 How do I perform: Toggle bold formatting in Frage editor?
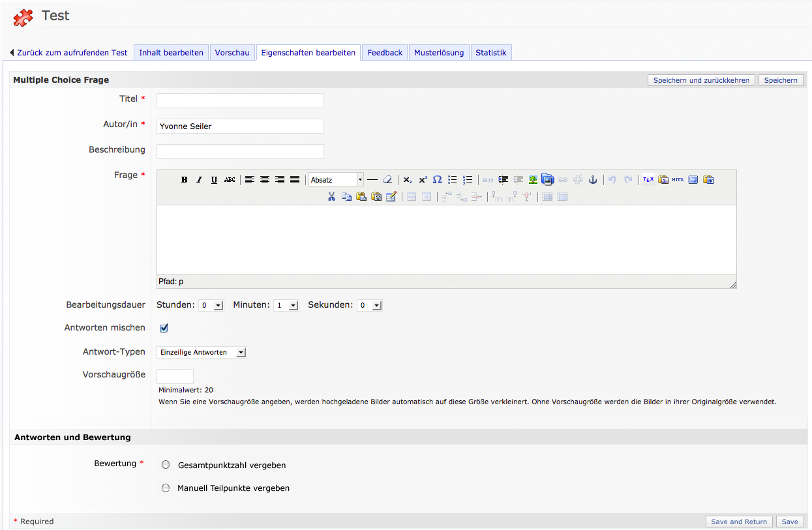[185, 180]
